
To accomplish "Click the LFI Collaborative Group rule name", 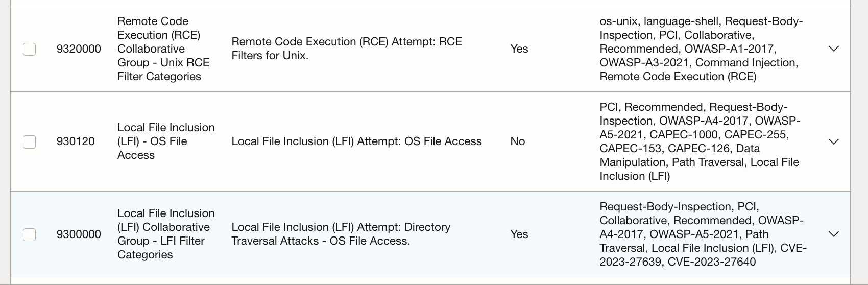I will point(166,234).
